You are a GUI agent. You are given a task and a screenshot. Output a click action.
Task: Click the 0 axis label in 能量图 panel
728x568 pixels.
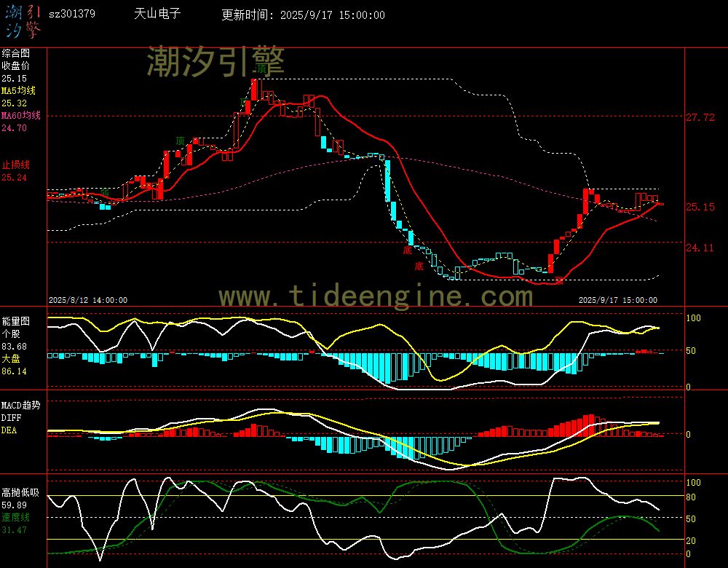click(x=689, y=387)
